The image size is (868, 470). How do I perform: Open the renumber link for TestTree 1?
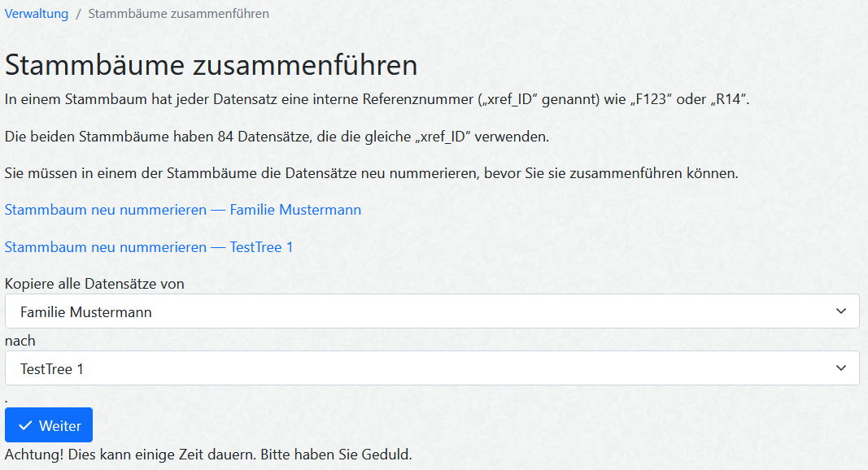tap(149, 246)
